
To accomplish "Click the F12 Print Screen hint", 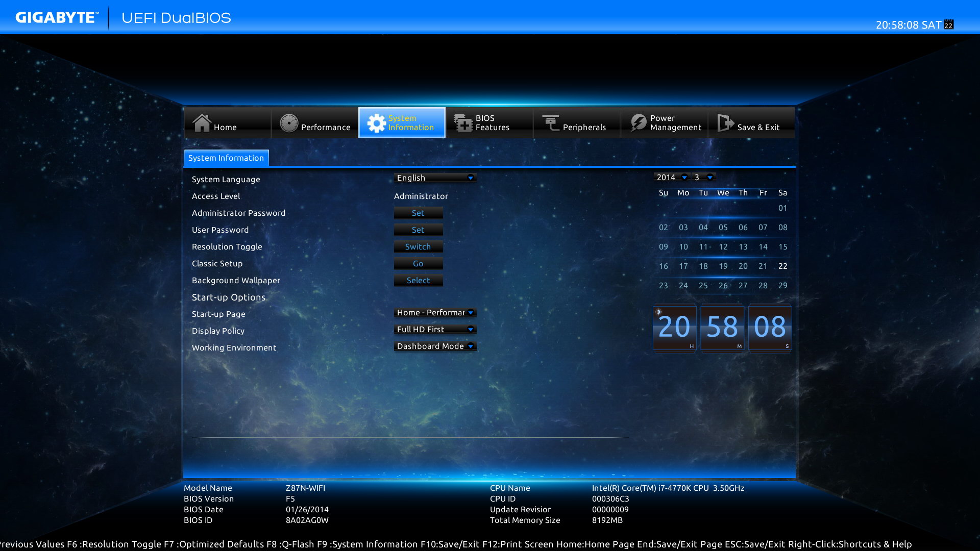I will pos(518,544).
